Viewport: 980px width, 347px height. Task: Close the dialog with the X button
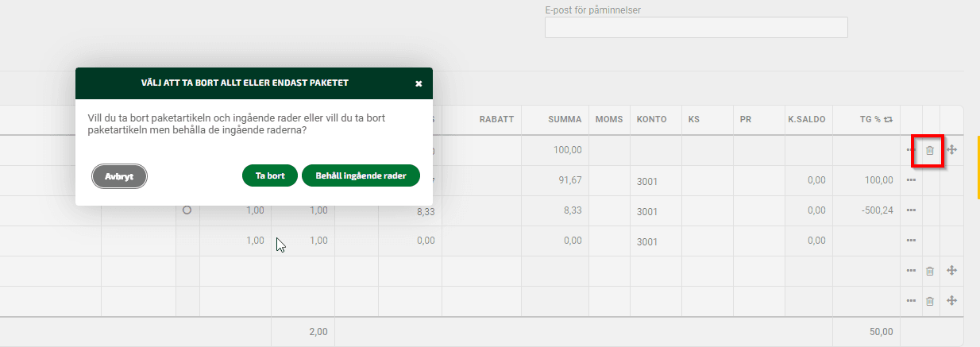(419, 83)
